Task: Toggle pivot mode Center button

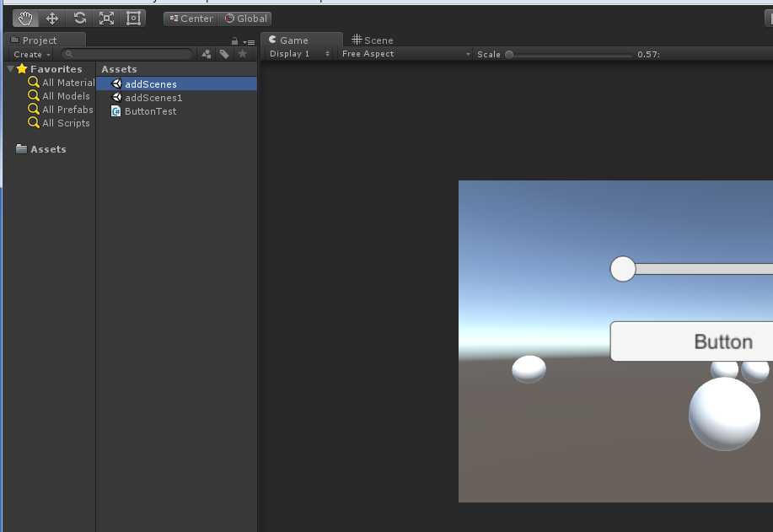Action: coord(191,19)
